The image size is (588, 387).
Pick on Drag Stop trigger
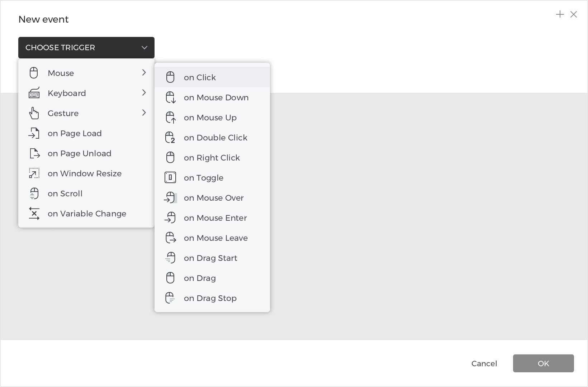[x=210, y=298]
